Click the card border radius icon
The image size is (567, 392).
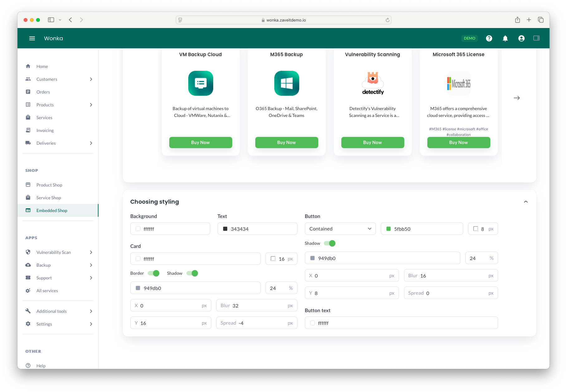pyautogui.click(x=273, y=259)
